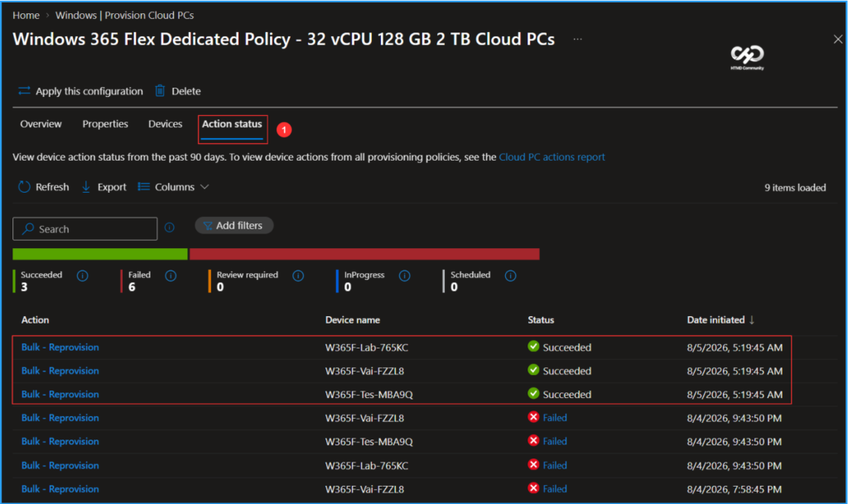Go to Home in the breadcrumb
Screen dimensions: 848x504
(x=26, y=15)
